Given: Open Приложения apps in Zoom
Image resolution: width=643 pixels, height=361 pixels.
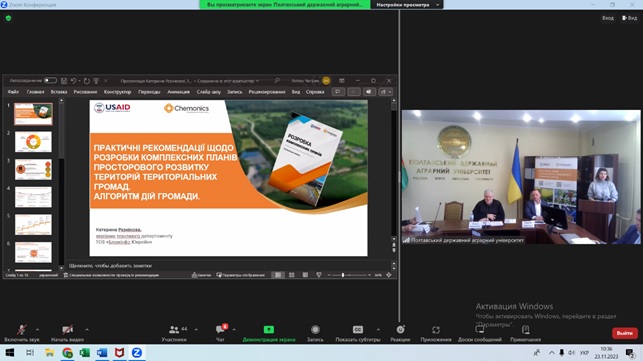Looking at the screenshot, I should tap(436, 333).
